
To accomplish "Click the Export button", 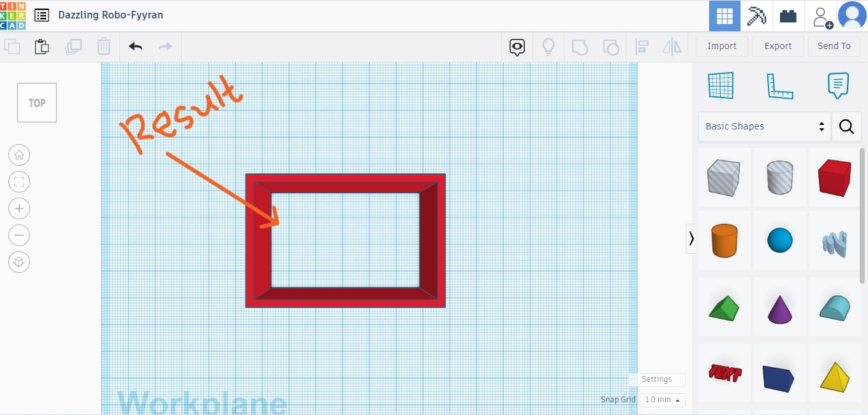I will 778,47.
